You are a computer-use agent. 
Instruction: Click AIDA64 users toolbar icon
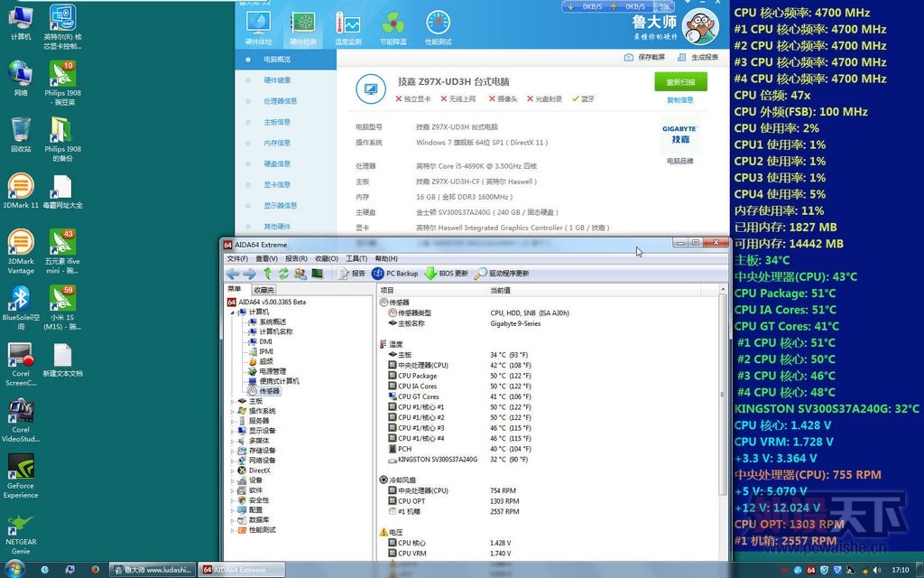click(300, 274)
